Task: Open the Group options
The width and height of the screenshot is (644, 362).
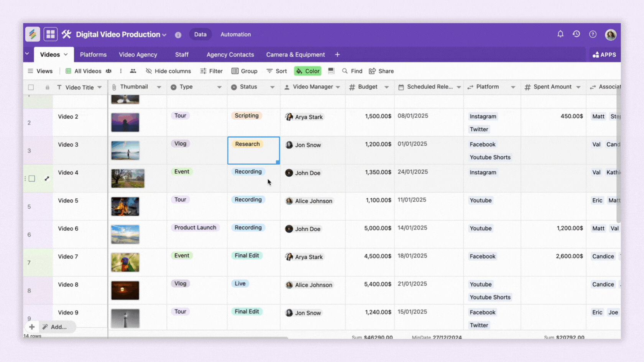Action: 245,71
